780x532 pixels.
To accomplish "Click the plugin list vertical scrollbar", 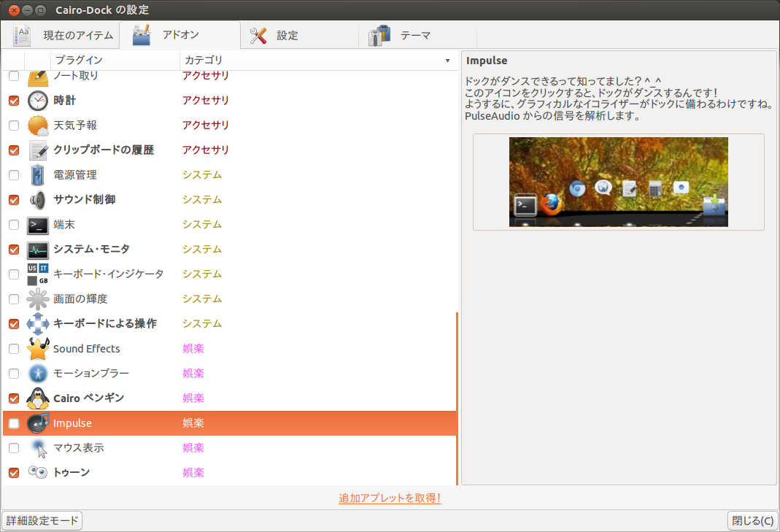I will (x=457, y=398).
